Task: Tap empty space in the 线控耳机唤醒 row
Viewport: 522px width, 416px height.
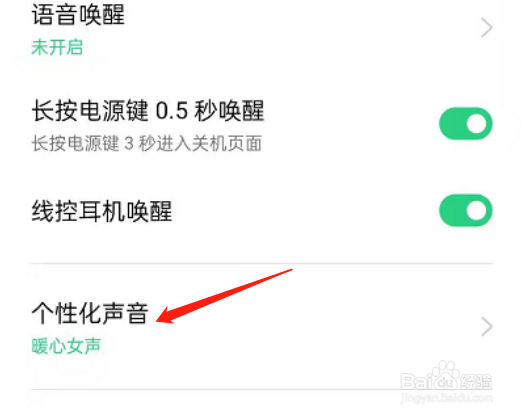Action: 300,211
